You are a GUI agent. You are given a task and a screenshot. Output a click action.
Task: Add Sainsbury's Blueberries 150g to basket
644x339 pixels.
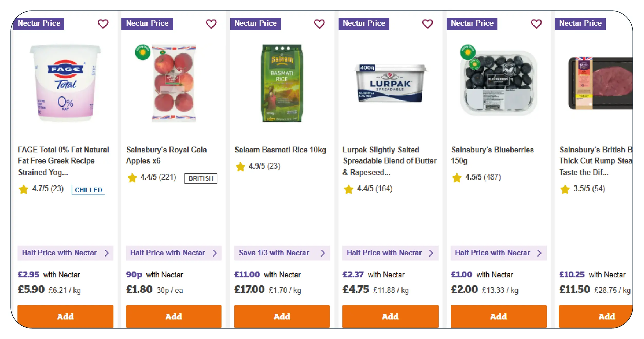pyautogui.click(x=498, y=316)
